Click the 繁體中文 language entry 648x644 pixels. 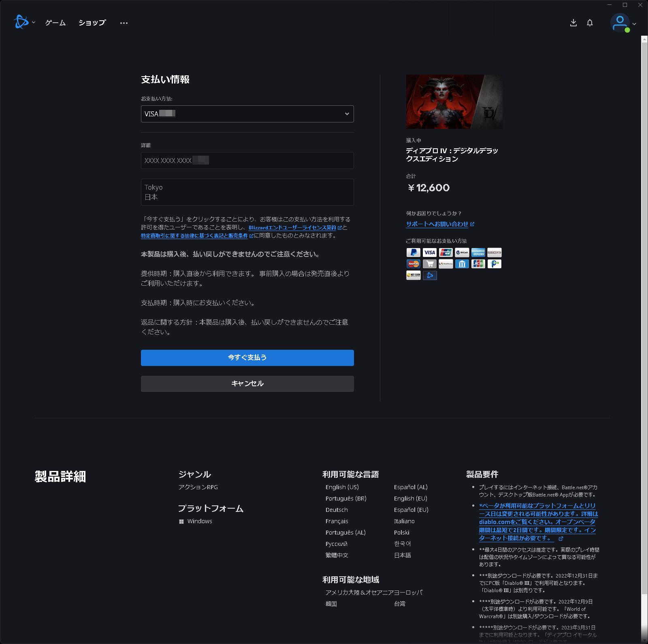click(337, 555)
